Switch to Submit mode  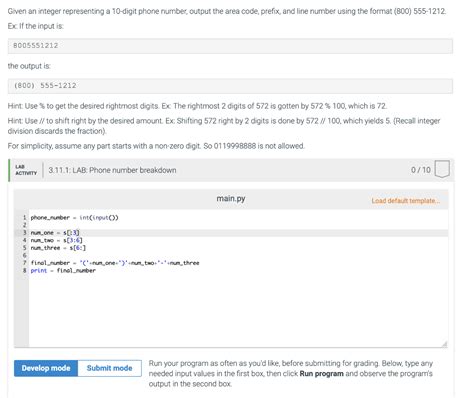[x=109, y=368]
